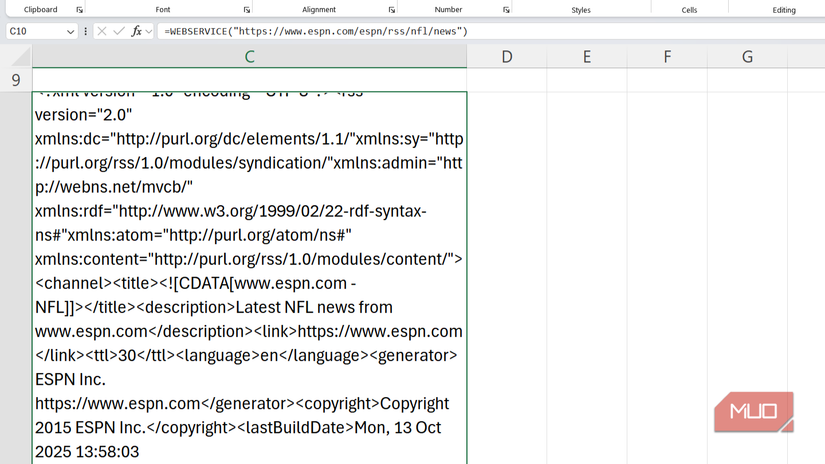The image size is (825, 464).
Task: Open Font settings dialog launcher
Action: pyautogui.click(x=247, y=10)
